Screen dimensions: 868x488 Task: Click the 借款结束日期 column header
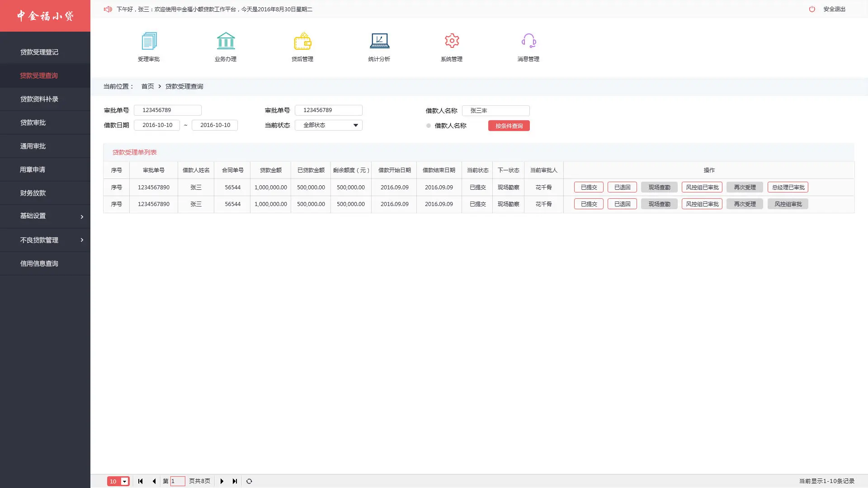439,170
